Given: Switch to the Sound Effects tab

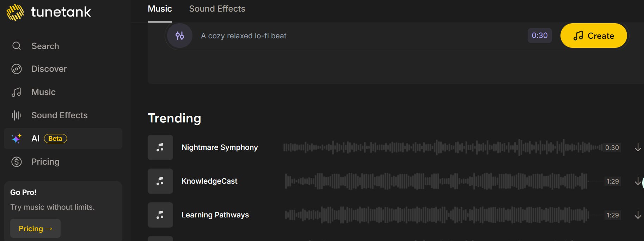Looking at the screenshot, I should coord(217,9).
